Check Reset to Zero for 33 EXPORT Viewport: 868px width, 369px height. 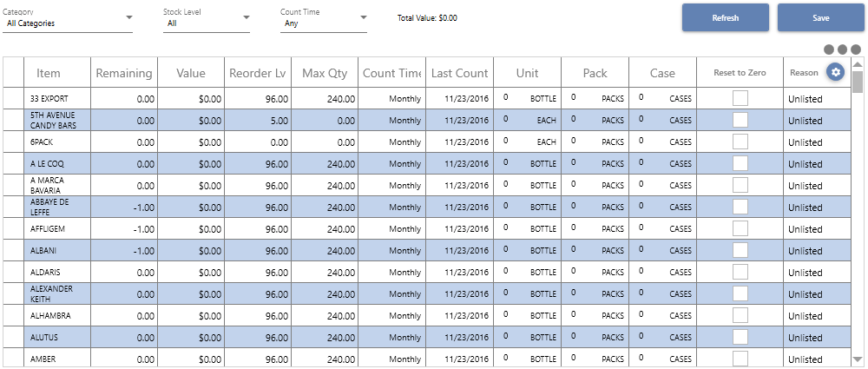pos(740,99)
